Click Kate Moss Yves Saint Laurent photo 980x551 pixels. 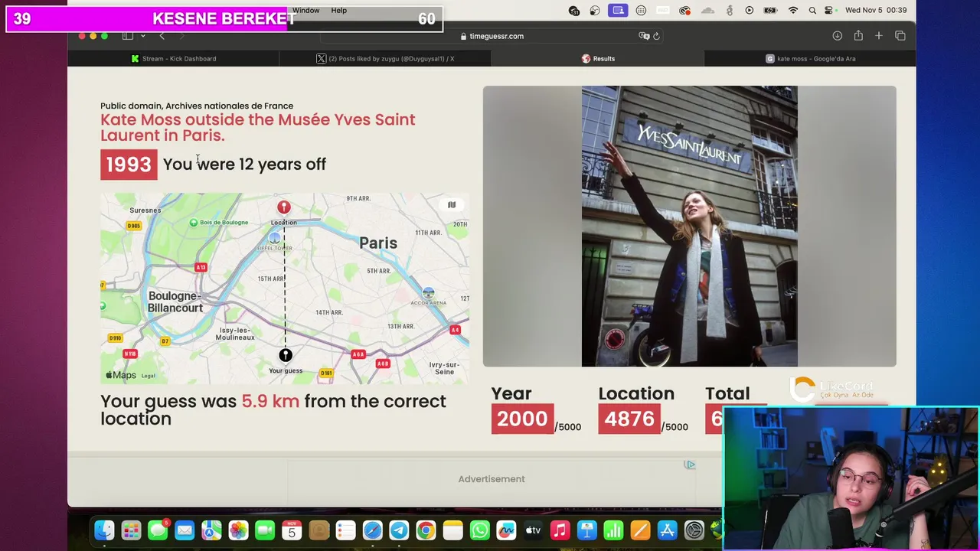(x=689, y=226)
